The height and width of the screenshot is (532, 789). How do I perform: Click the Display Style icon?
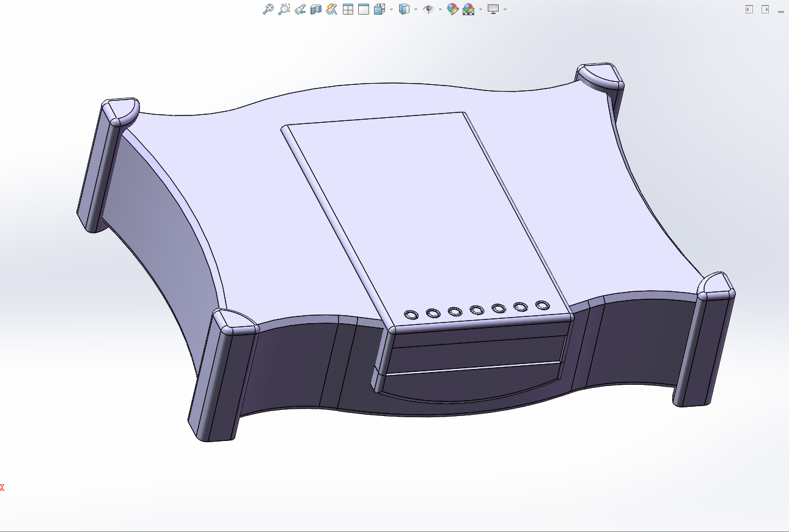coord(404,9)
